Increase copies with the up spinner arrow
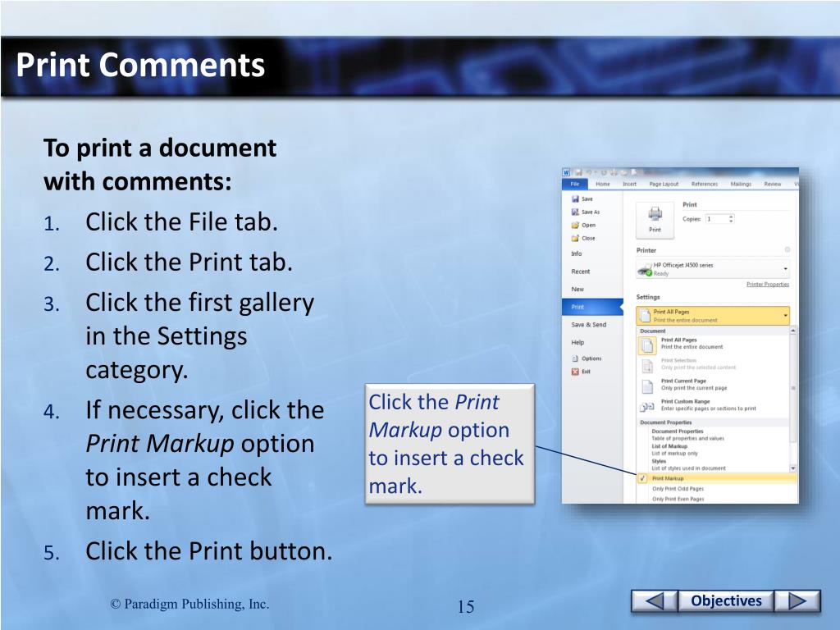This screenshot has width=840, height=630. pyautogui.click(x=731, y=217)
